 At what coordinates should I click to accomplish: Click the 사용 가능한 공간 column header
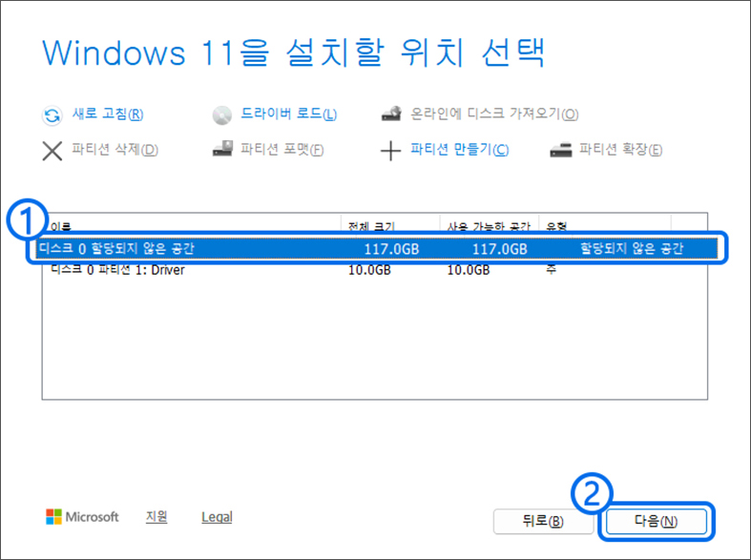coord(489,226)
